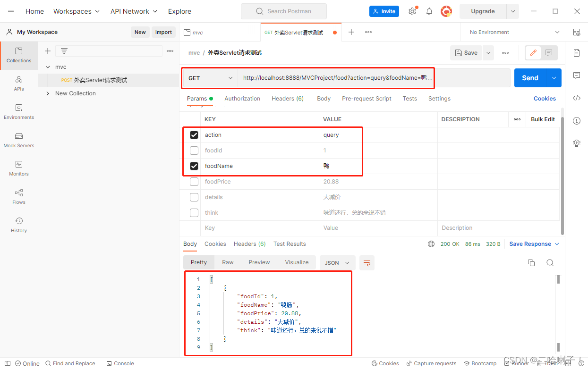Add a new request tab with plus
This screenshot has width=588, height=369.
(351, 32)
